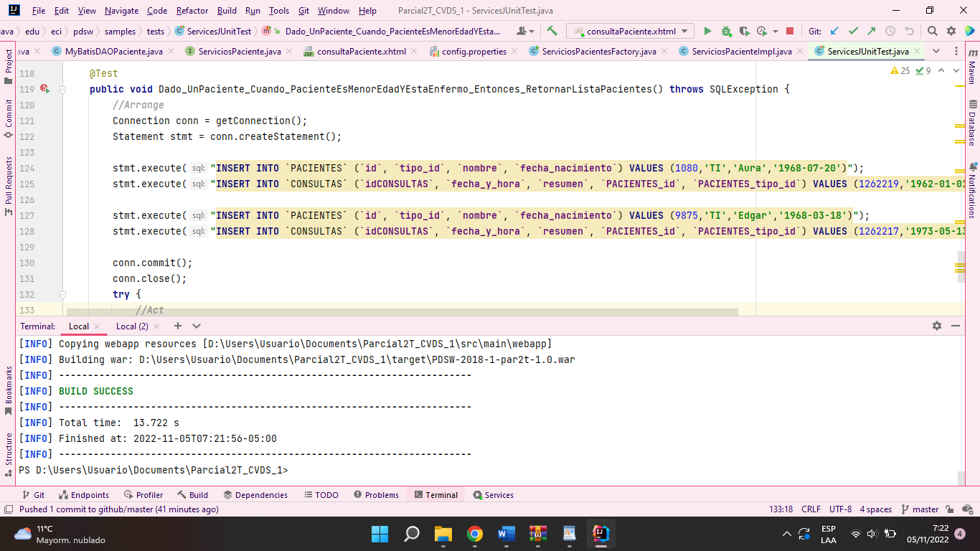Image resolution: width=980 pixels, height=551 pixels.
Task: Toggle the Project tool window
Action: coord(9,66)
